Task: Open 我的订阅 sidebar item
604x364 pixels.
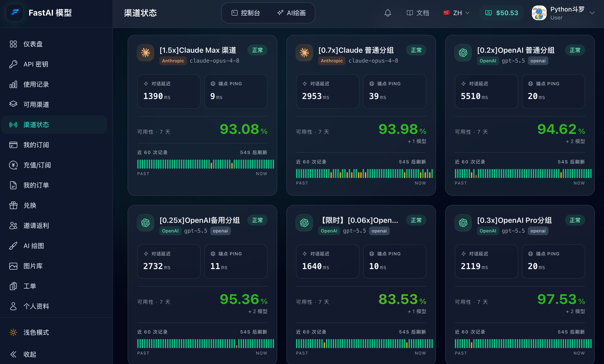Action: pyautogui.click(x=54, y=145)
